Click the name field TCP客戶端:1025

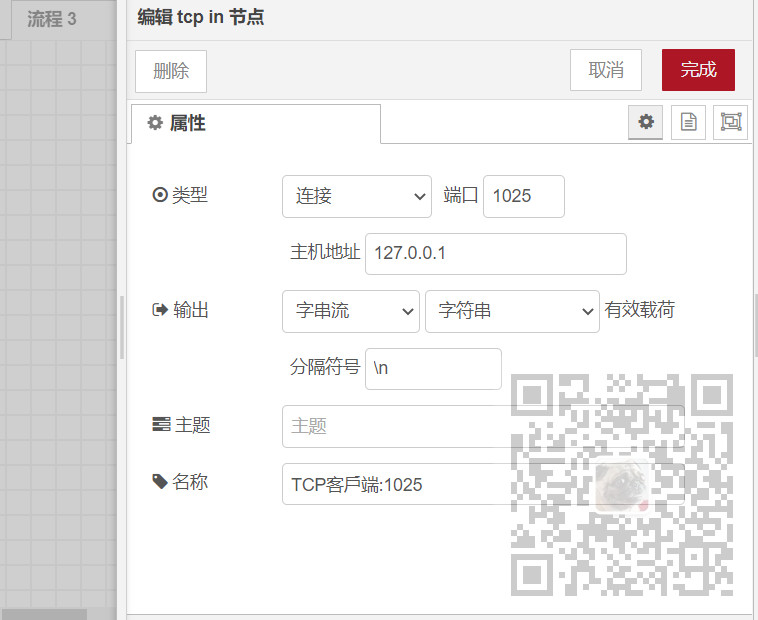tap(483, 484)
